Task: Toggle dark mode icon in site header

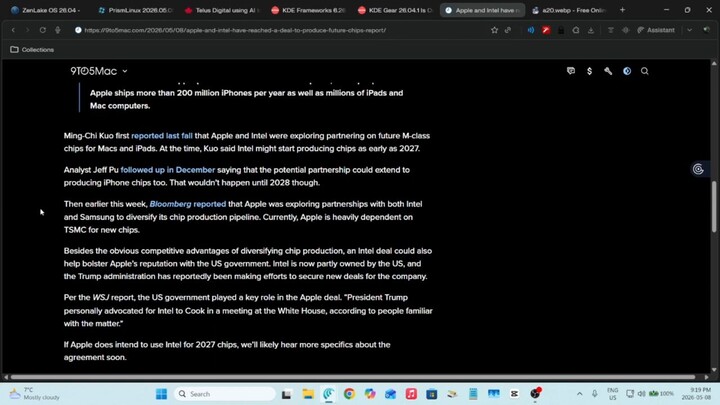Action: [x=627, y=71]
